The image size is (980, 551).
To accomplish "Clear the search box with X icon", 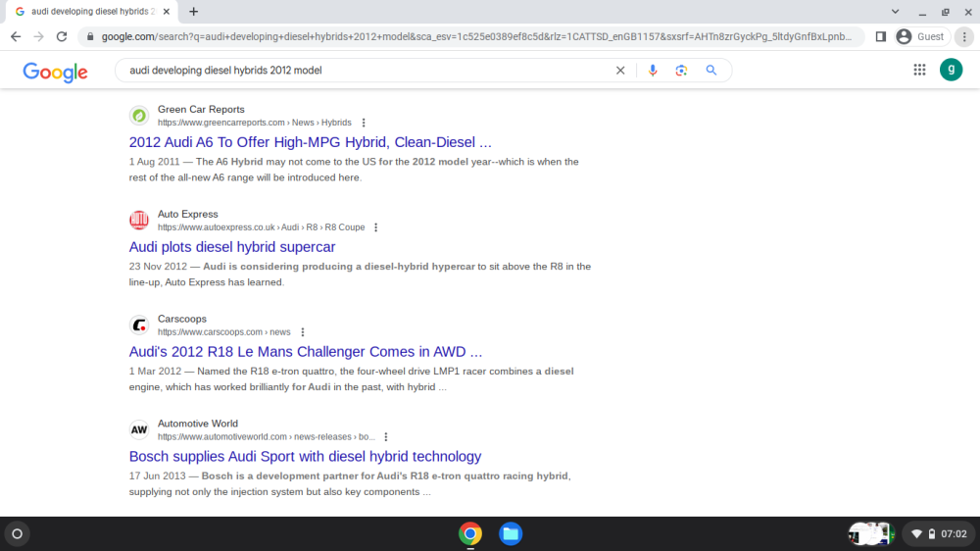I will pyautogui.click(x=620, y=71).
